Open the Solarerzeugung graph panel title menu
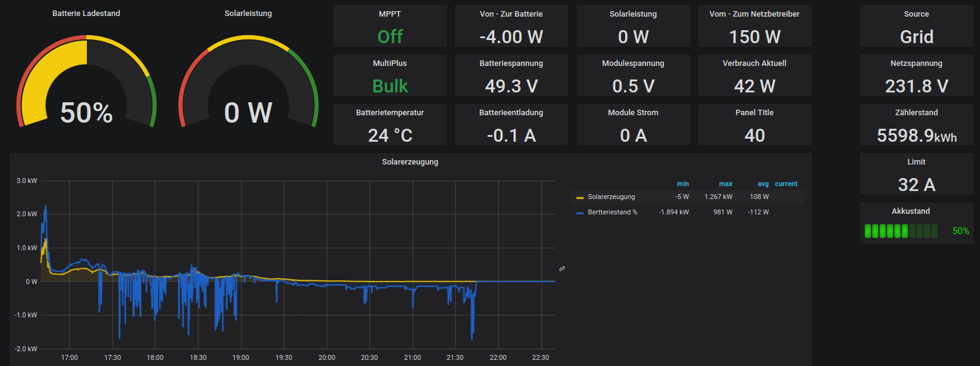The image size is (980, 366). 410,162
